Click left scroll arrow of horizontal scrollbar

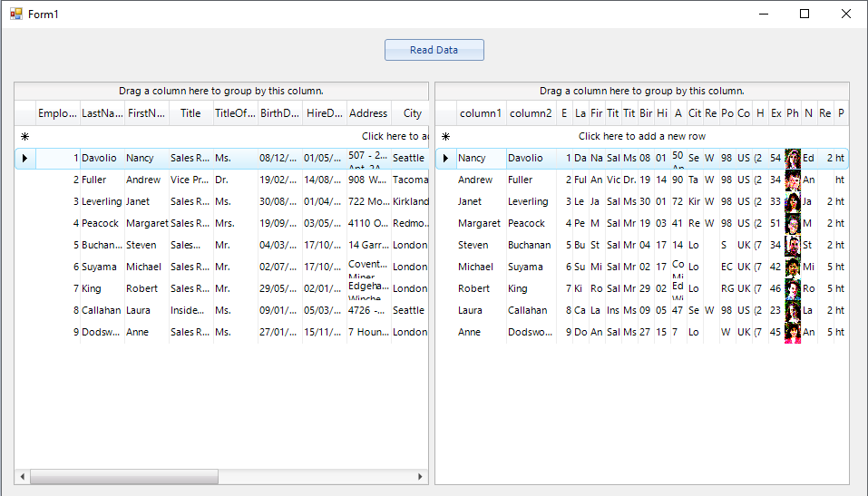click(22, 477)
